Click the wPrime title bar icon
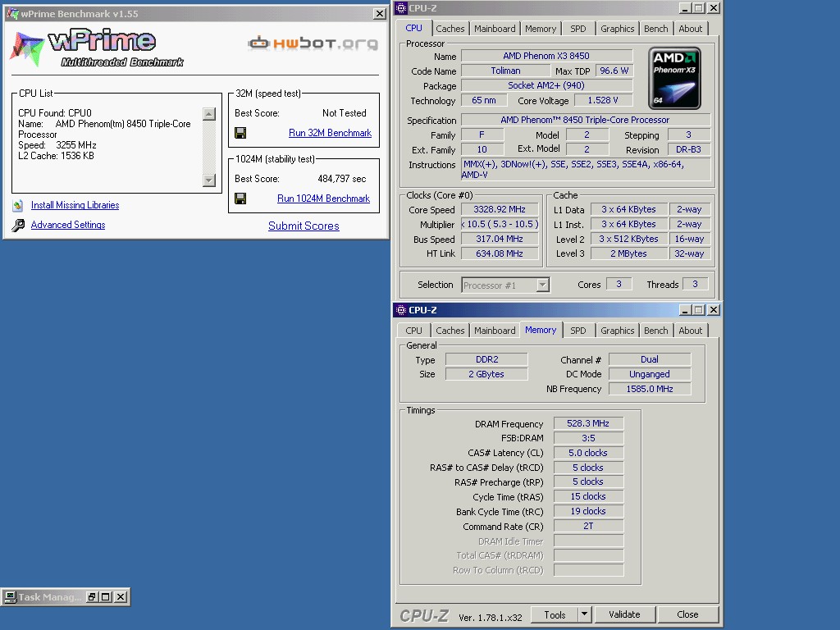Screen dimensions: 840x630 pos(12,14)
